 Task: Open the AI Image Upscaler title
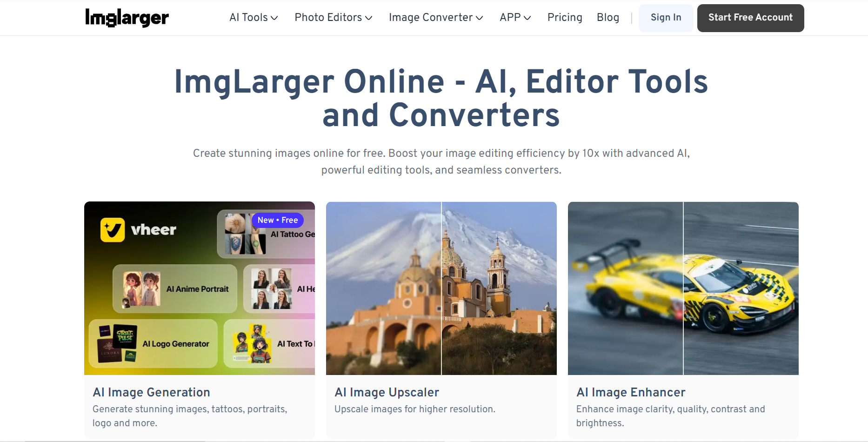tap(387, 392)
